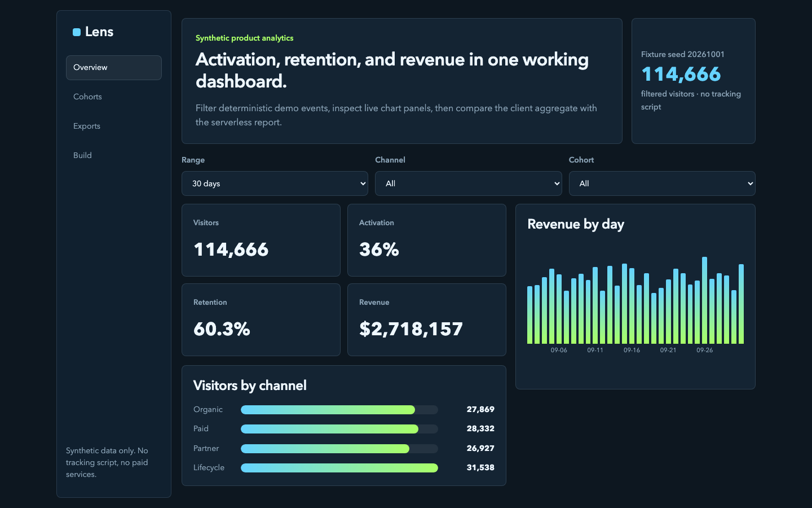Select the Build sidebar item
The image size is (812, 508).
(114, 156)
